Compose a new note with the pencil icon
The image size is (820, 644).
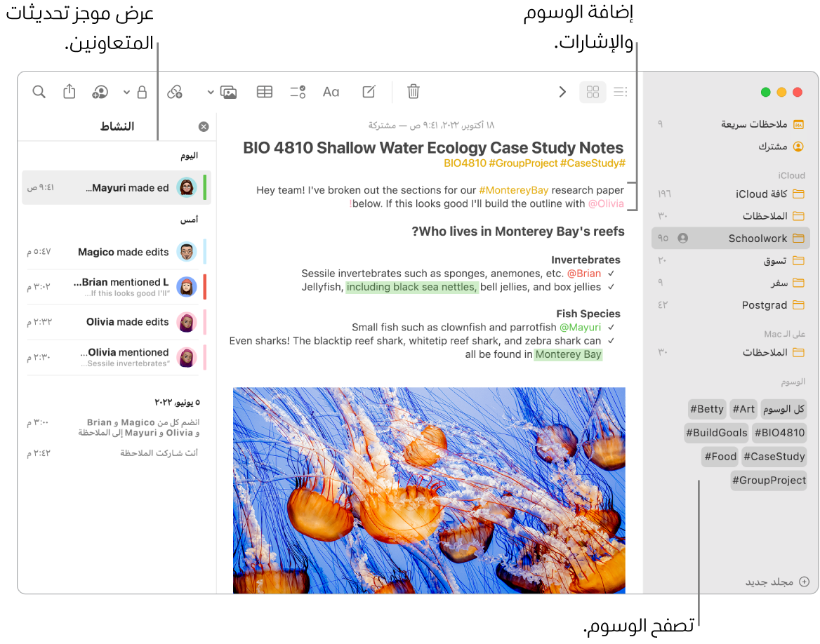[x=368, y=92]
